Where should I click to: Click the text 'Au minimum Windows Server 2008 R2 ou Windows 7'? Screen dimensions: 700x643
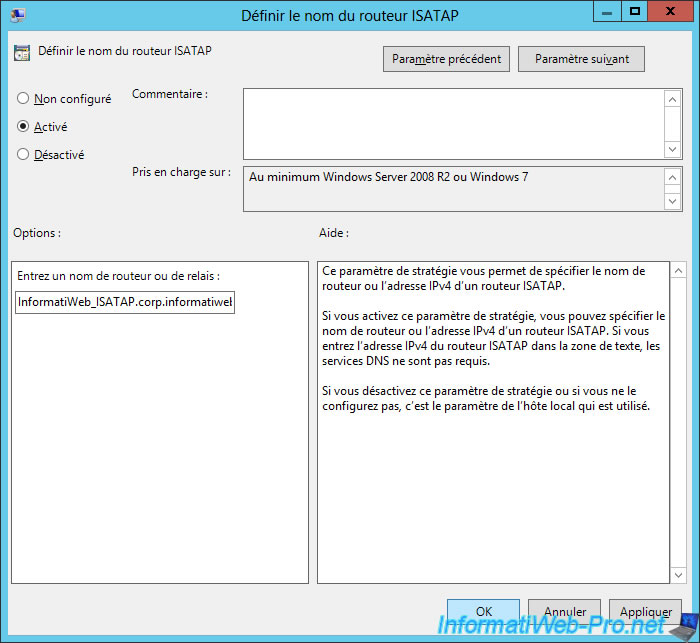[388, 177]
